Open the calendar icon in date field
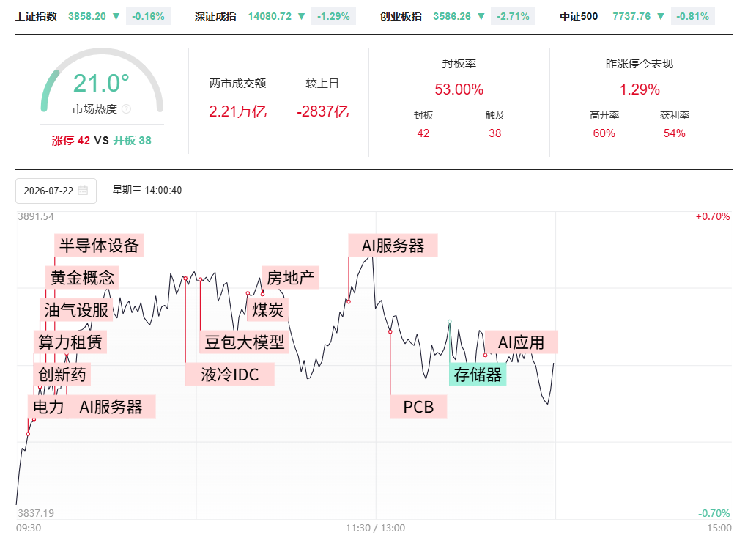Screen dimensions: 756x541 pos(83,191)
